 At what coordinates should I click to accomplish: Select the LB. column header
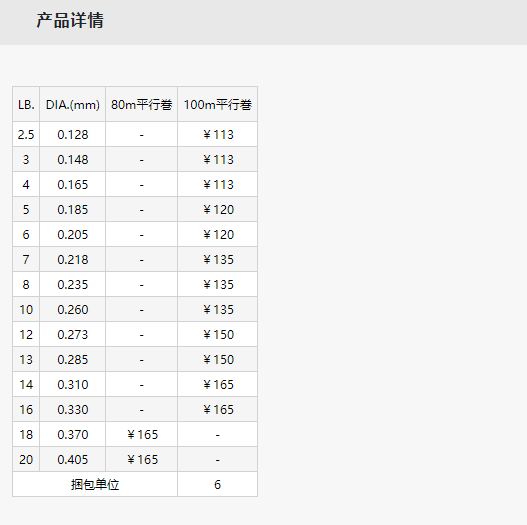coord(26,105)
